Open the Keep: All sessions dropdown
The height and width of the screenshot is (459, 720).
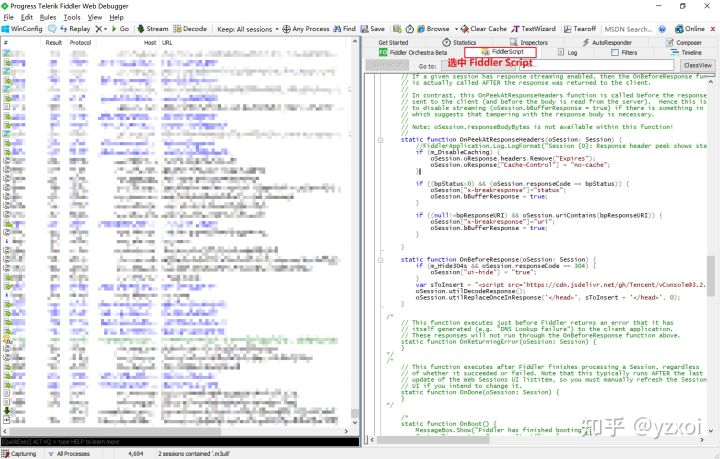pos(248,29)
